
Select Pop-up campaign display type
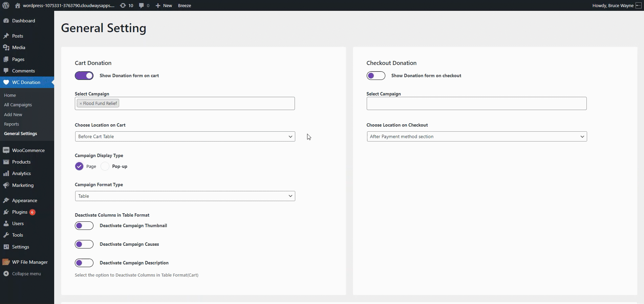click(x=105, y=166)
